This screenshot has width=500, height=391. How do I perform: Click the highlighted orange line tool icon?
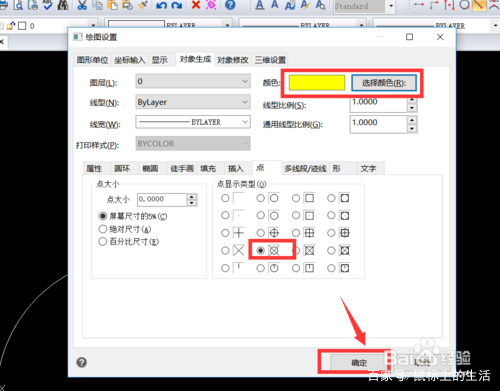click(479, 5)
